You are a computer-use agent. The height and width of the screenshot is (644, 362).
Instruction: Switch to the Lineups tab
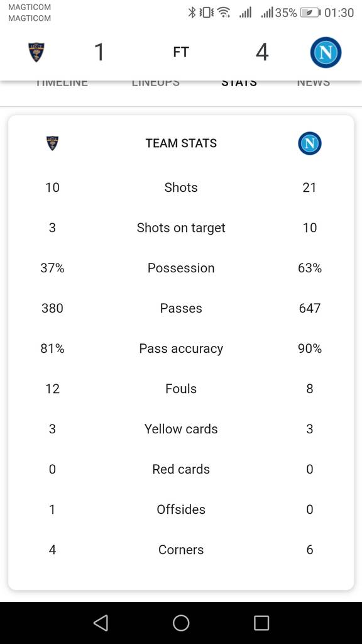(x=156, y=84)
